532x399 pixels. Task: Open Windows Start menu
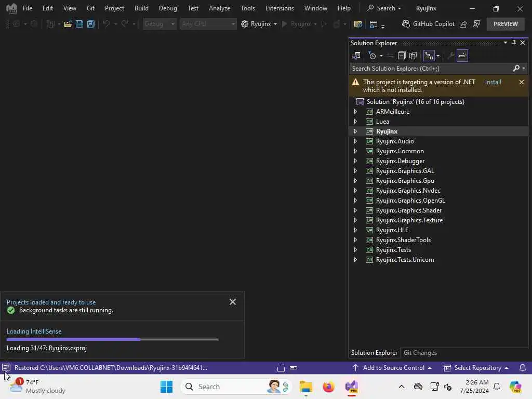(166, 387)
